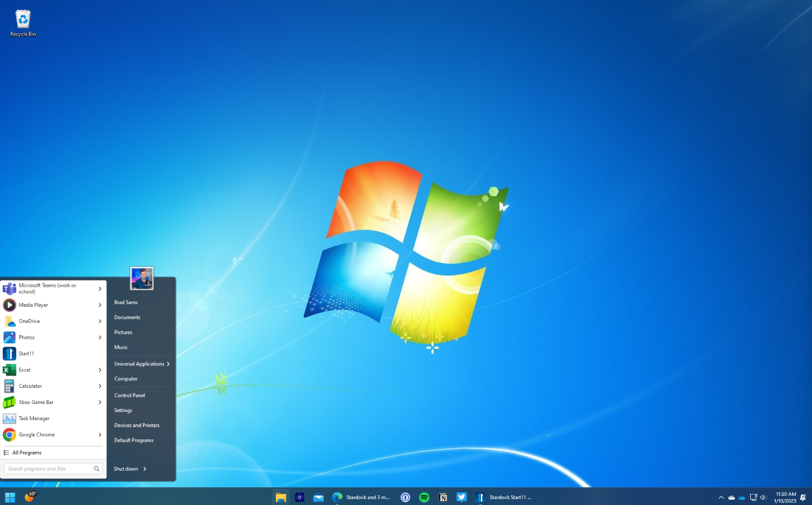Expand the Excel jump list arrow
Image resolution: width=812 pixels, height=505 pixels.
coord(100,370)
